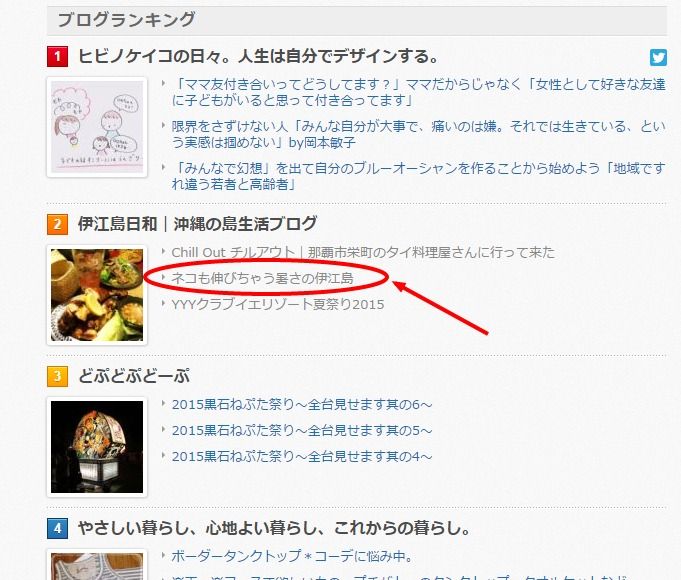The image size is (681, 580).
Task: Open the Chill Out チルアウト article link
Action: coord(363,252)
